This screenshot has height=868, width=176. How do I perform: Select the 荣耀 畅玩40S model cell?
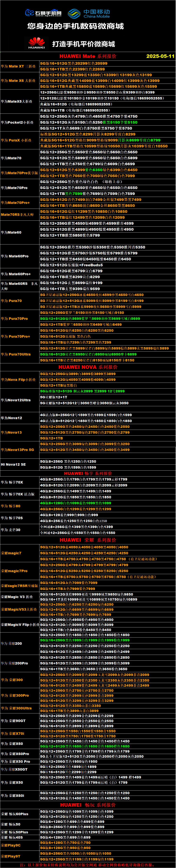pos(20,837)
